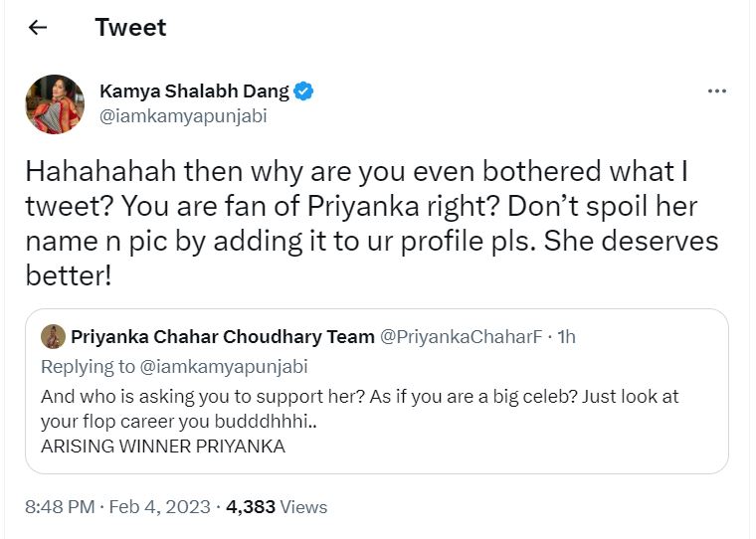The image size is (756, 539).
Task: Click the back arrow icon
Action: pos(38,28)
